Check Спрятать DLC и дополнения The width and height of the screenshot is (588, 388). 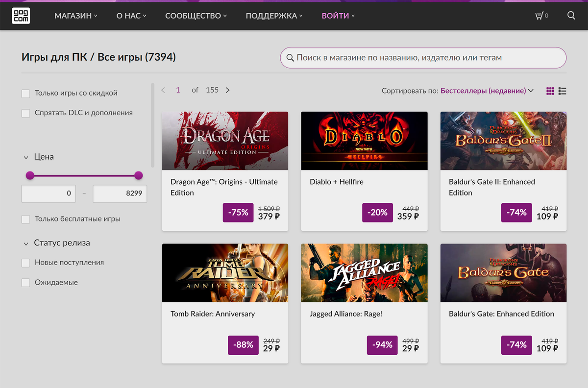(x=25, y=113)
